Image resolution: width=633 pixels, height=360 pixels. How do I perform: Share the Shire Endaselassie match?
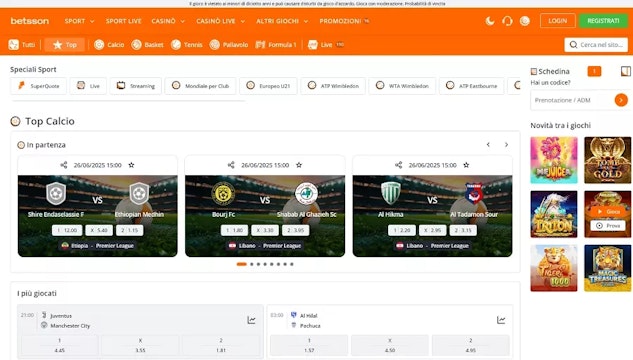64,165
